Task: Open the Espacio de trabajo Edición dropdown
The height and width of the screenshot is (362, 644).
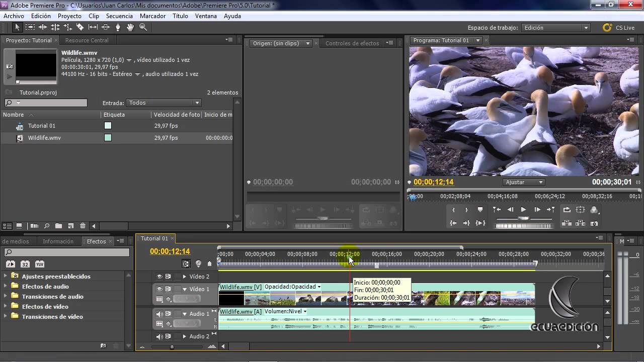Action: pyautogui.click(x=555, y=28)
